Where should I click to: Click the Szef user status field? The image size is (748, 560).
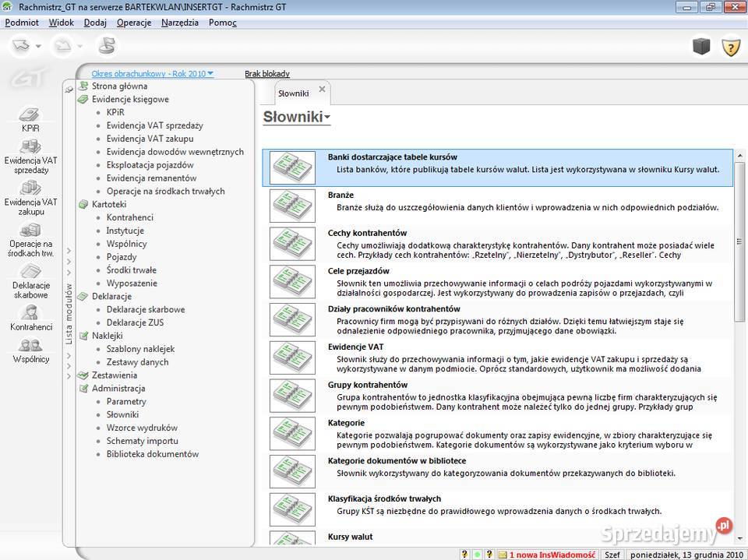(x=612, y=555)
